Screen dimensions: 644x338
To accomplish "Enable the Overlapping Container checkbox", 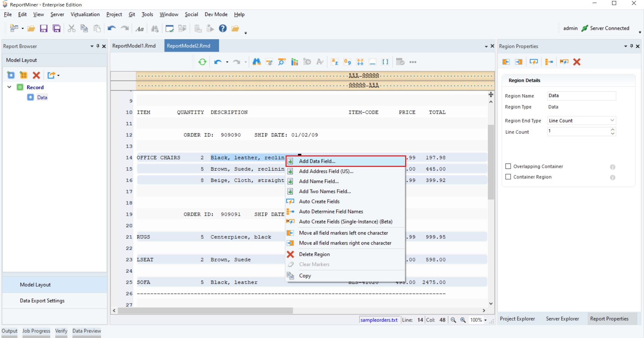I will click(508, 166).
